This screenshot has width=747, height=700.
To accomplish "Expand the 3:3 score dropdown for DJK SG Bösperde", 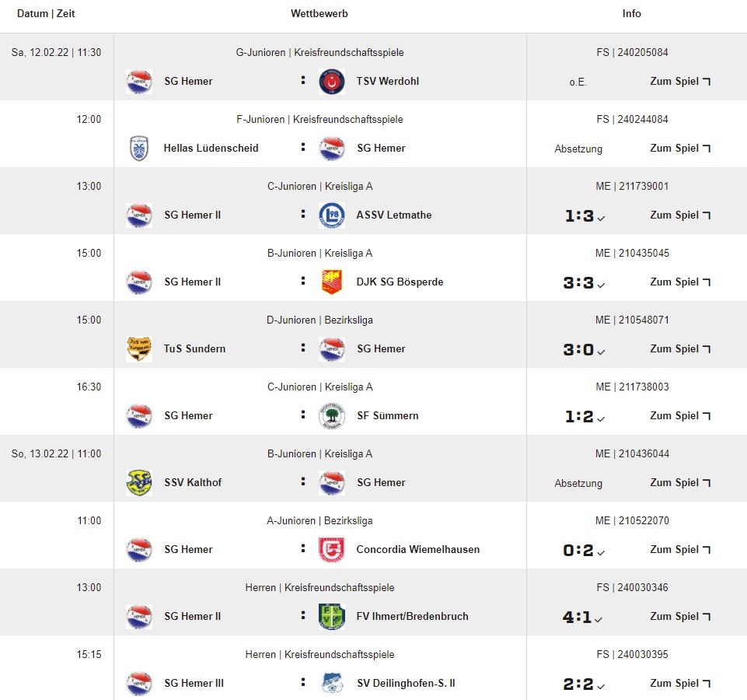I will click(585, 283).
